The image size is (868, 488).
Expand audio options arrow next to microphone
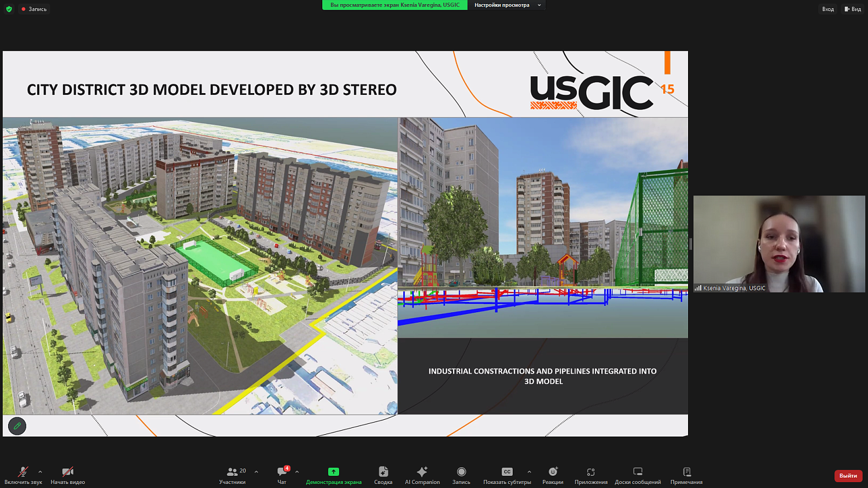tap(40, 472)
